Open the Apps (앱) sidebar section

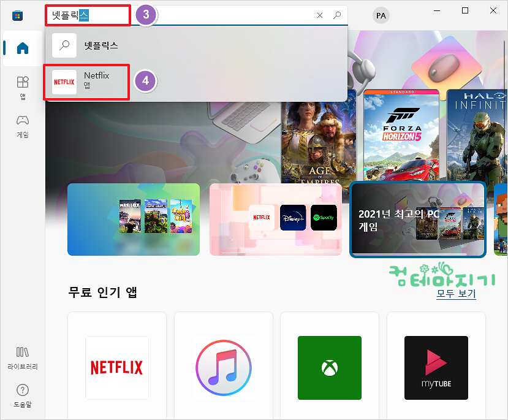(22, 88)
